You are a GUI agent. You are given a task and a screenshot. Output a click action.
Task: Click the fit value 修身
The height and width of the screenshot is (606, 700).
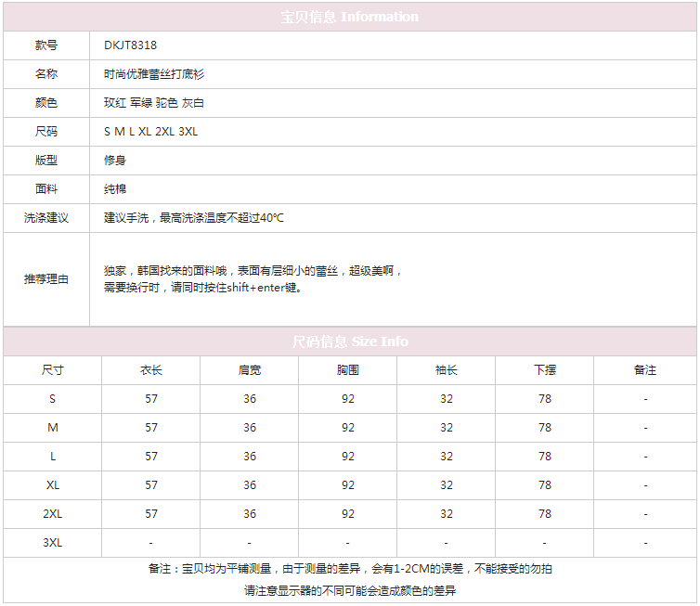pyautogui.click(x=115, y=161)
